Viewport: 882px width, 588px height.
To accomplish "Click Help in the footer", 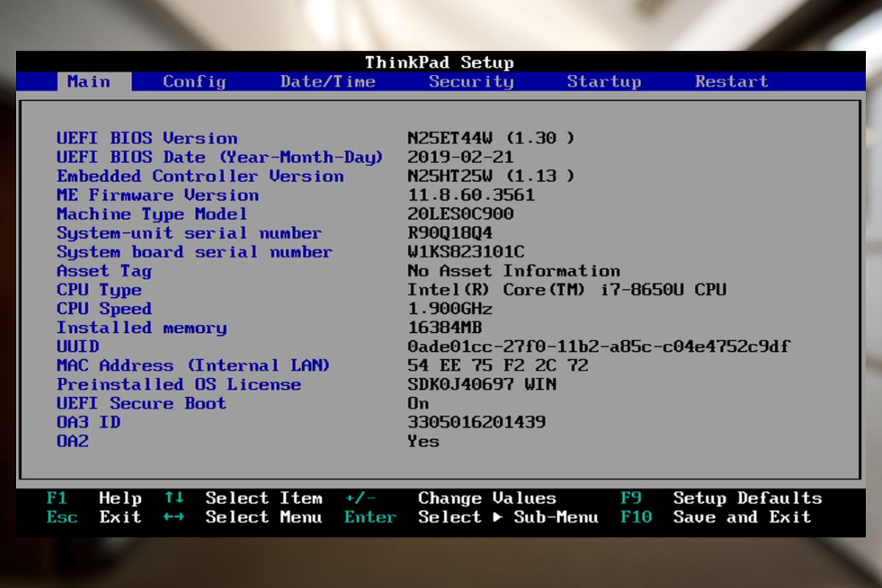I will pos(120,498).
